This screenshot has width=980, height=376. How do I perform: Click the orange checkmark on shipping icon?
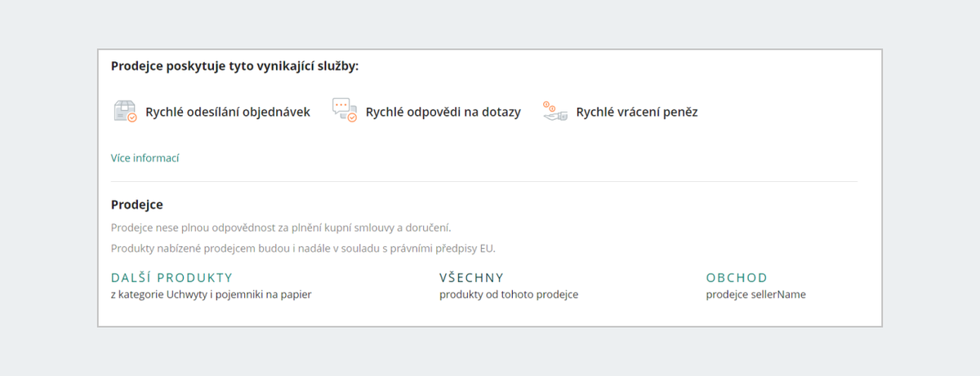coord(131,118)
